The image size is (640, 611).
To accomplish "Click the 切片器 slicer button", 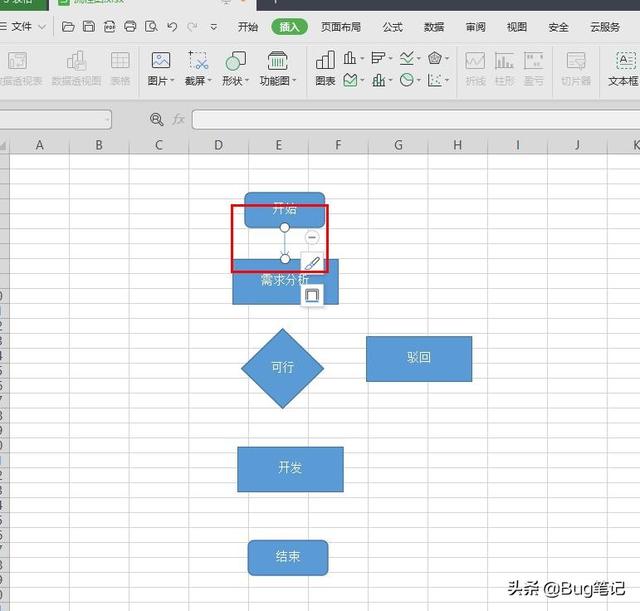I will pyautogui.click(x=576, y=69).
